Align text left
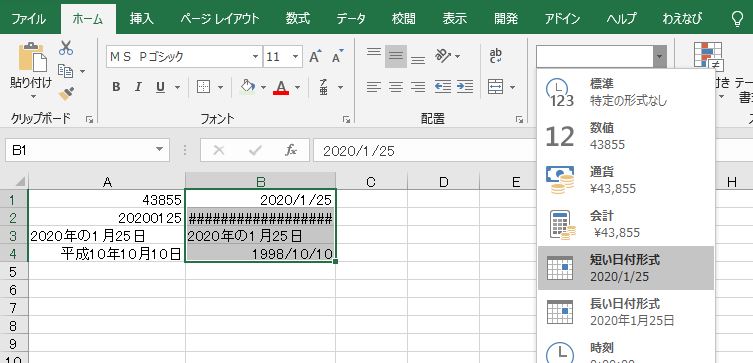Viewport: 753px width, 363px height. pos(374,87)
